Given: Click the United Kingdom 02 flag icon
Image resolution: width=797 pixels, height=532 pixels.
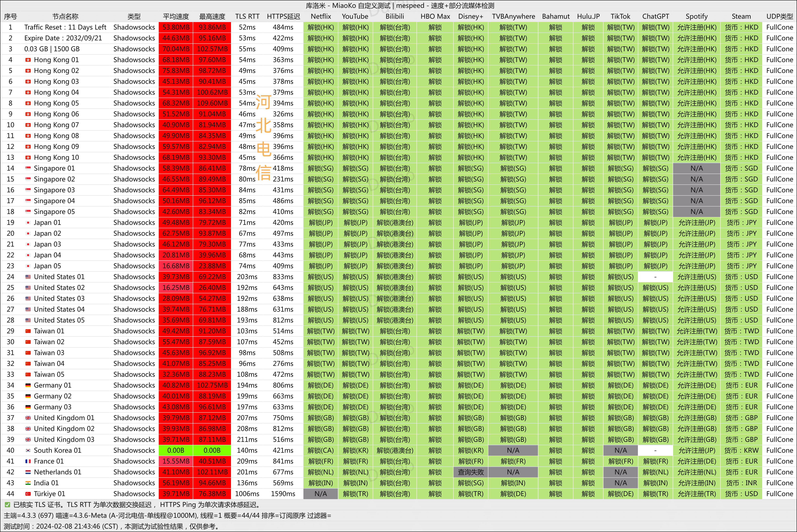Looking at the screenshot, I should pyautogui.click(x=28, y=429).
